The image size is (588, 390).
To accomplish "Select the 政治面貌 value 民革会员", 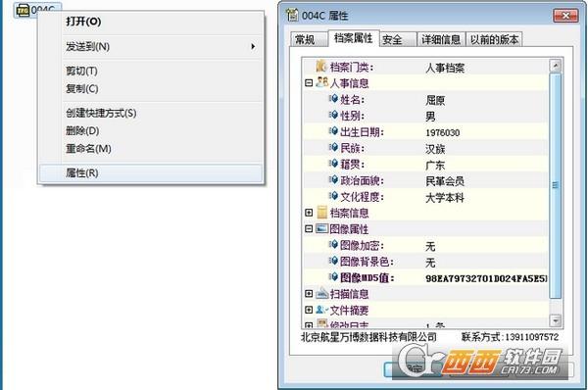I will tap(445, 181).
